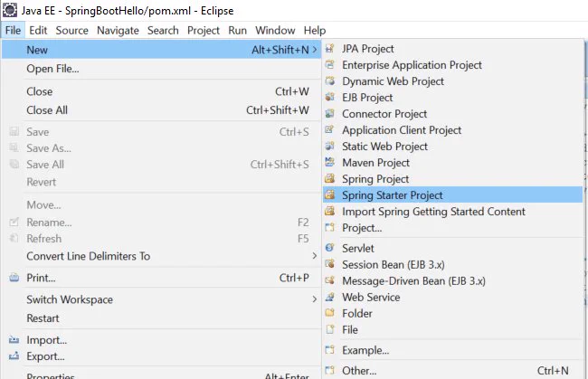Click the Message-Driven Bean icon
Screen dimensions: 588x379
click(329, 280)
